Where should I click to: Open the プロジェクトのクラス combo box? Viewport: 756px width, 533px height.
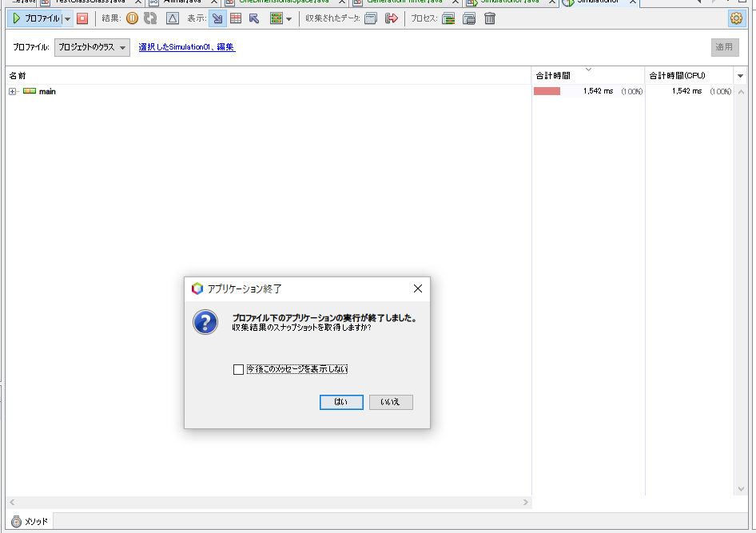click(x=92, y=47)
